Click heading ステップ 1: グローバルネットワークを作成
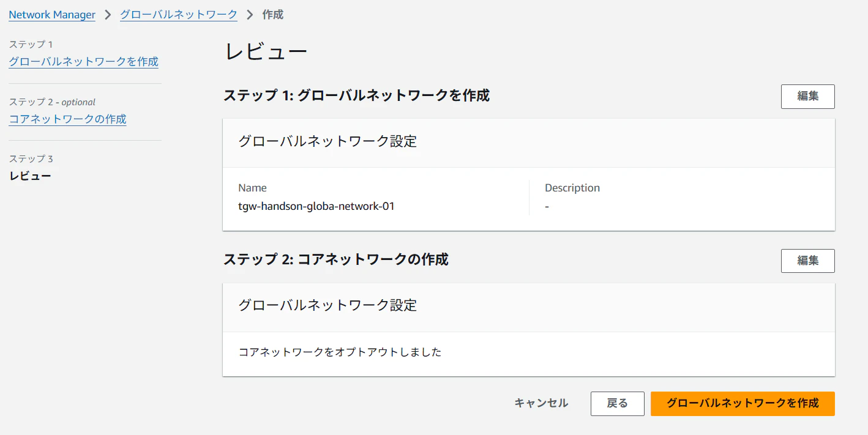868x435 pixels. click(x=356, y=95)
